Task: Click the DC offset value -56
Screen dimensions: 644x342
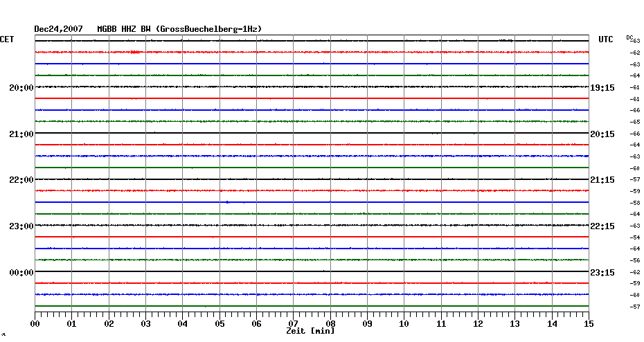Action: pos(634,260)
